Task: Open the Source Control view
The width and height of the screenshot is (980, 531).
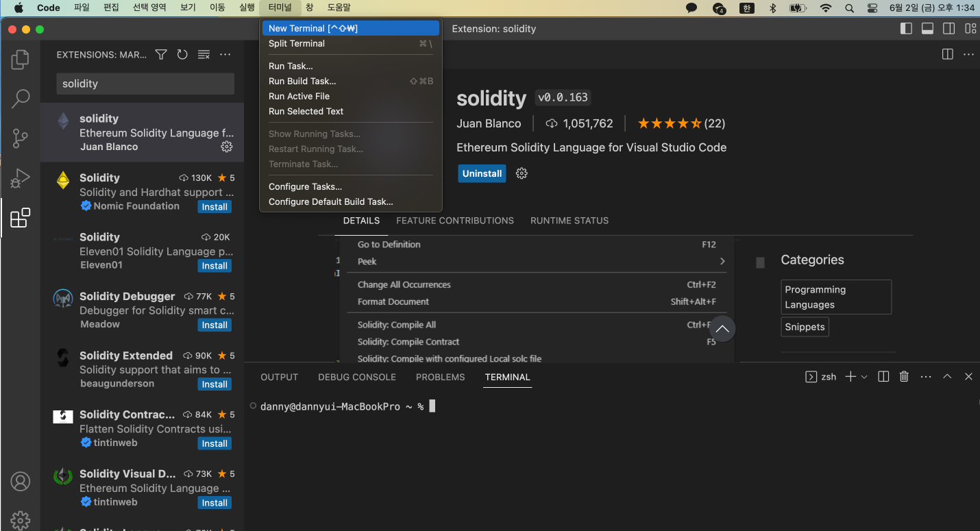Action: (21, 138)
